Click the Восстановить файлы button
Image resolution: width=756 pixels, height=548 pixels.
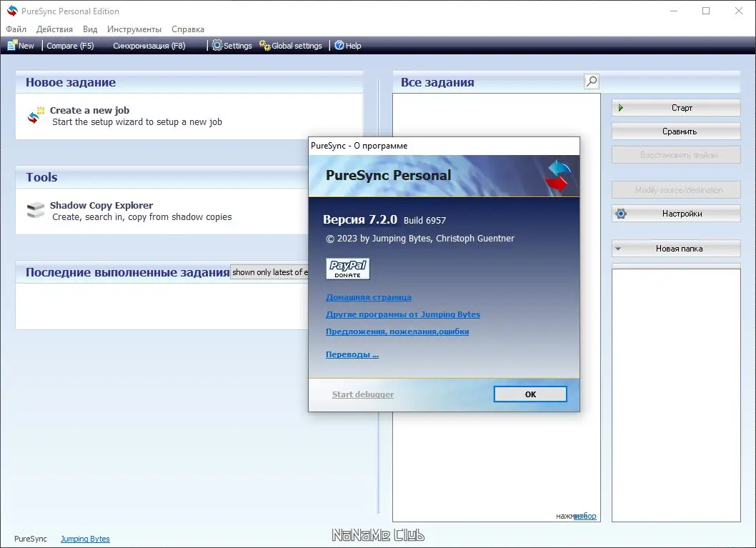coord(676,155)
